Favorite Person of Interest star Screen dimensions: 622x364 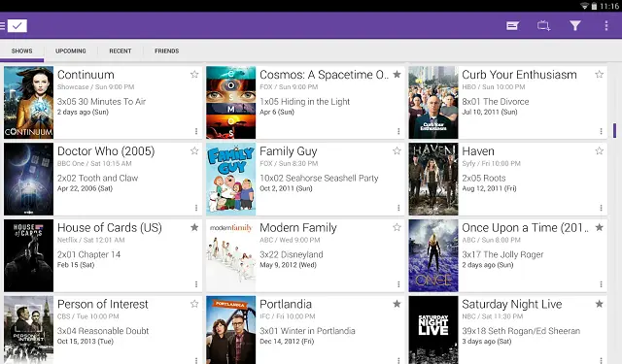click(x=194, y=304)
